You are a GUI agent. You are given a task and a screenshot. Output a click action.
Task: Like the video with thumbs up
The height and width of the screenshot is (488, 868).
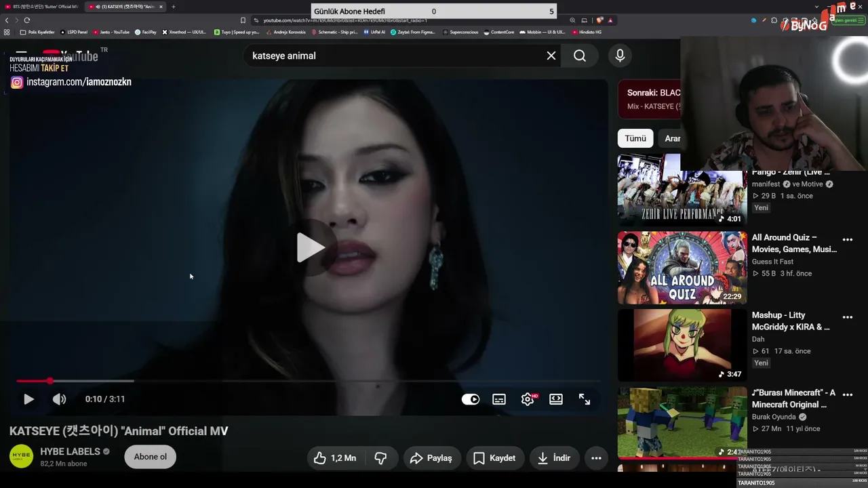tap(336, 458)
